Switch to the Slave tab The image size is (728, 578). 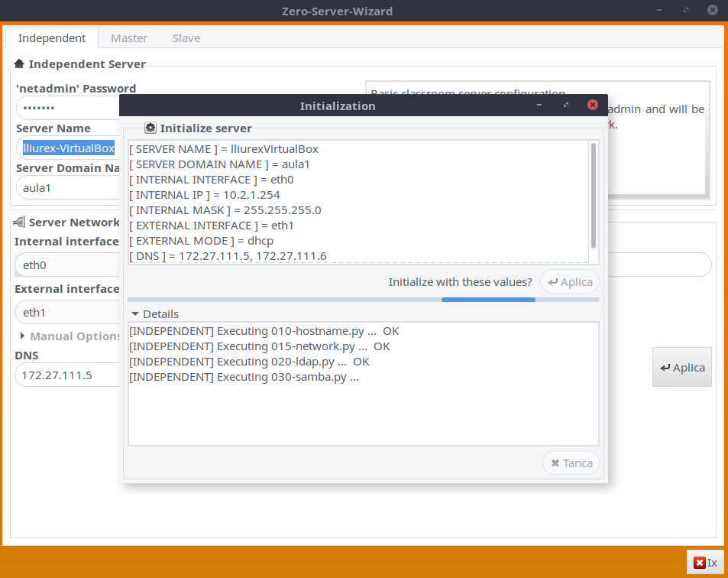pyautogui.click(x=186, y=38)
